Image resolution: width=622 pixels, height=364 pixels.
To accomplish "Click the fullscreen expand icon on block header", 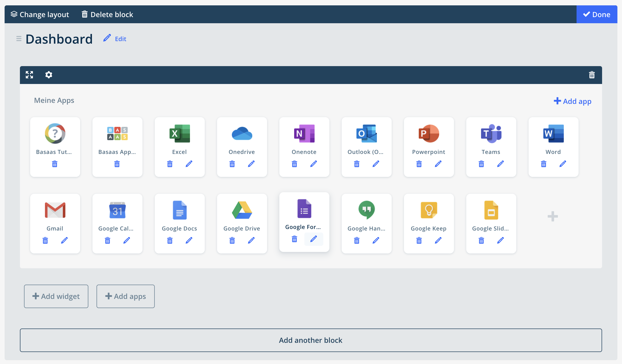I will (x=29, y=75).
